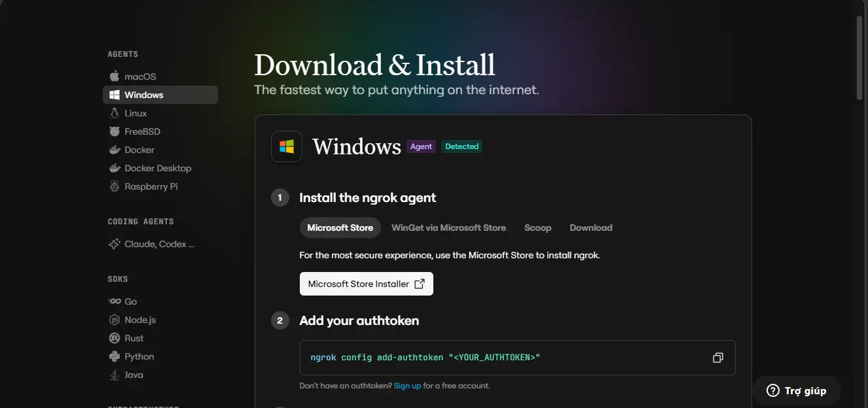Select the Download install tab
This screenshot has width=868, height=408.
591,228
